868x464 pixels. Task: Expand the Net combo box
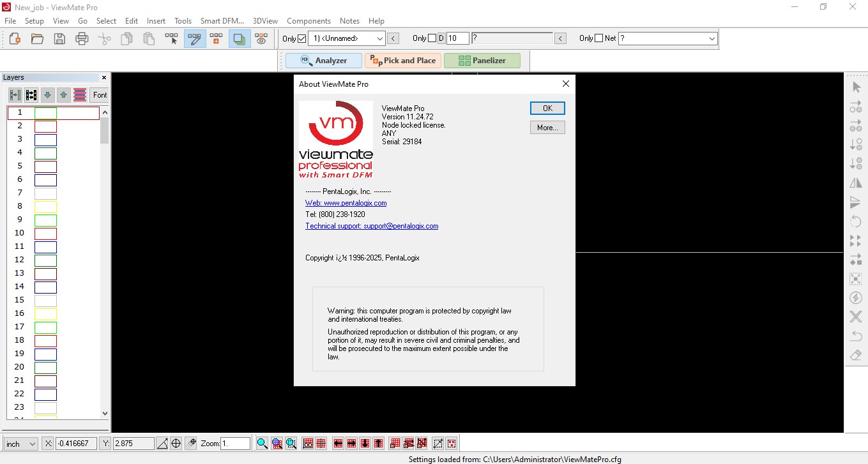tap(712, 39)
